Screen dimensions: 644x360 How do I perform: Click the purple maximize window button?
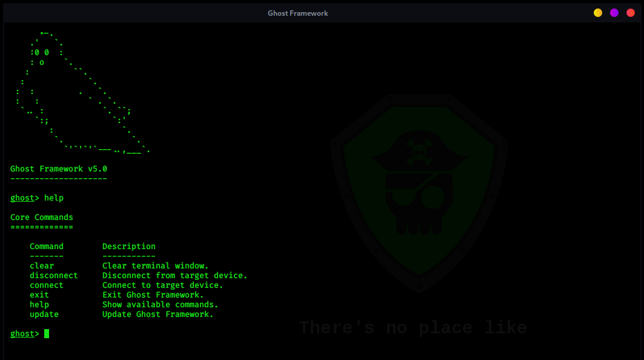614,13
